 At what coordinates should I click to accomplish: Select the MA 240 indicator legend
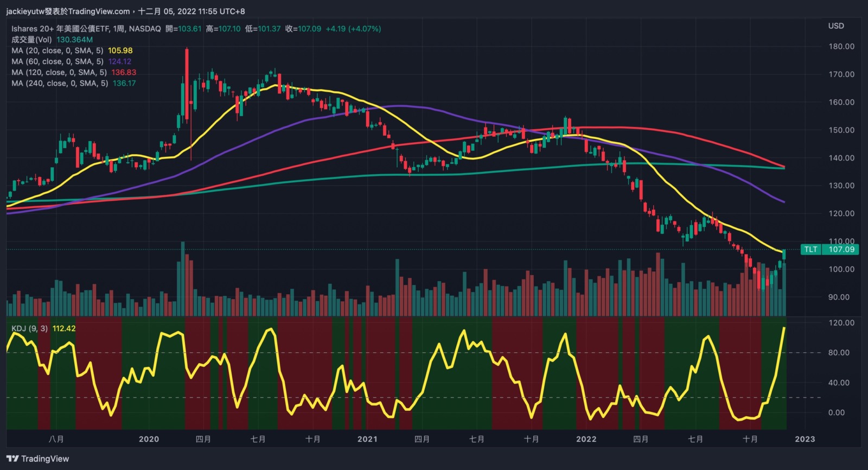click(59, 83)
